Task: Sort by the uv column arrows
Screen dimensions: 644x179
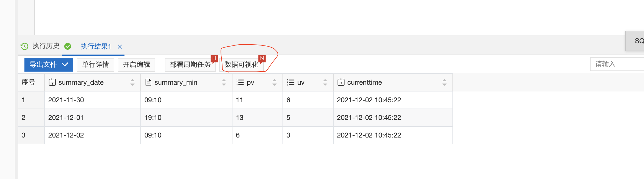Action: point(325,82)
